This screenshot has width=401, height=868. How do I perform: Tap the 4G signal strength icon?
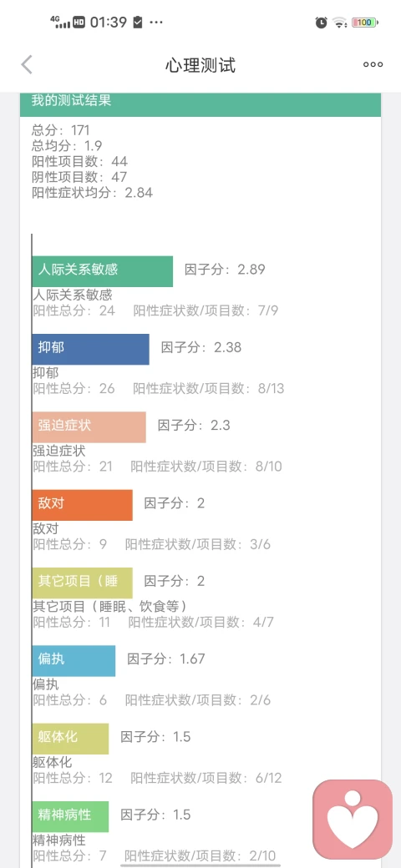(60, 23)
